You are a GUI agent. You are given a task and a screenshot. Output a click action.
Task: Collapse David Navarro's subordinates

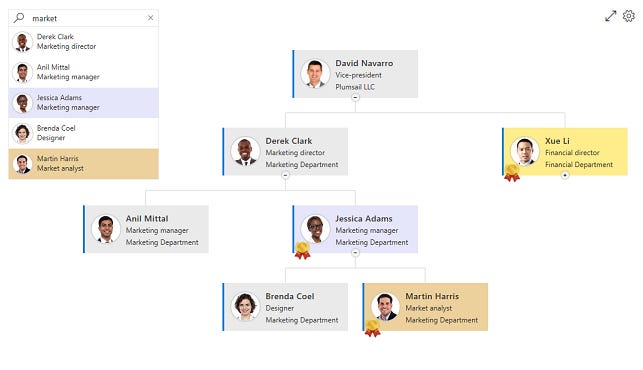[355, 98]
